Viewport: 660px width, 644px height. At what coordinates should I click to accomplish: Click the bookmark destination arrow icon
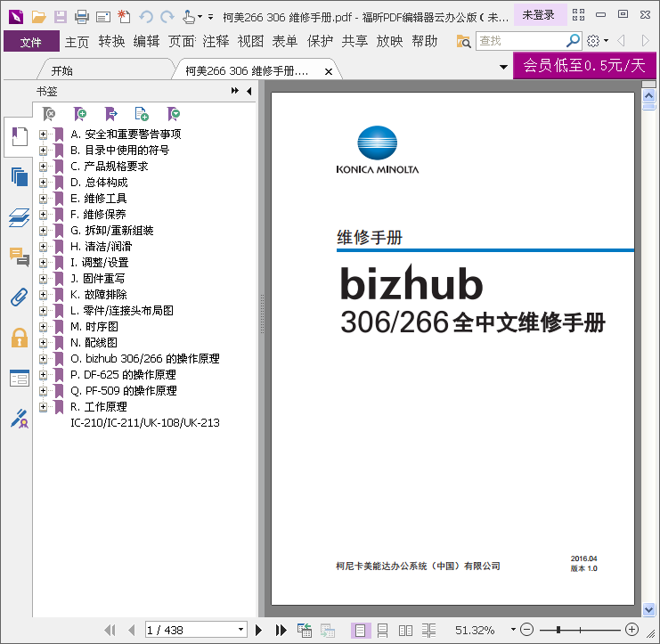pos(110,114)
